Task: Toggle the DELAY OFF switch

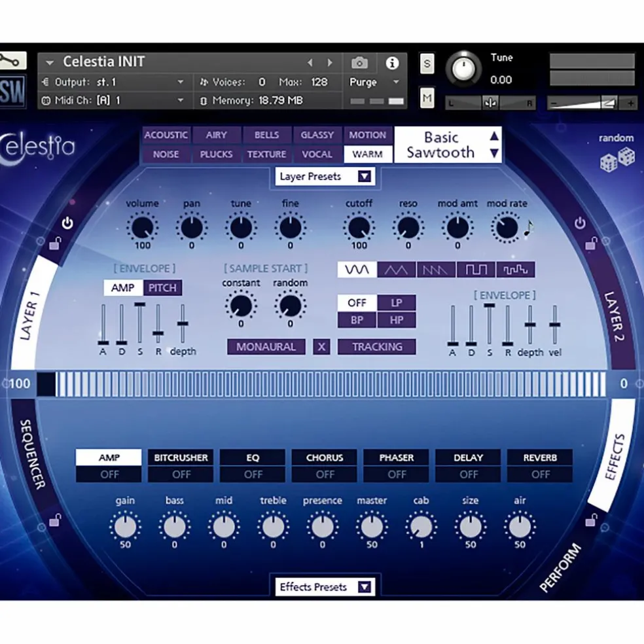Action: 468,474
